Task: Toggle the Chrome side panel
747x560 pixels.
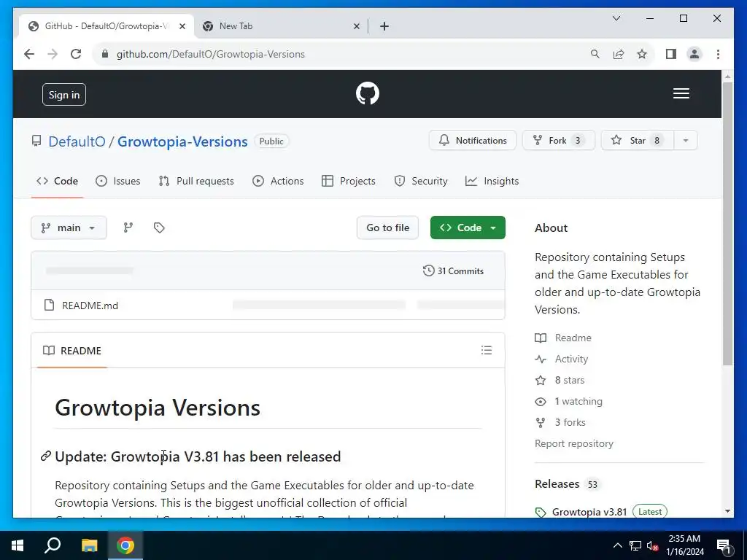Action: pyautogui.click(x=671, y=54)
